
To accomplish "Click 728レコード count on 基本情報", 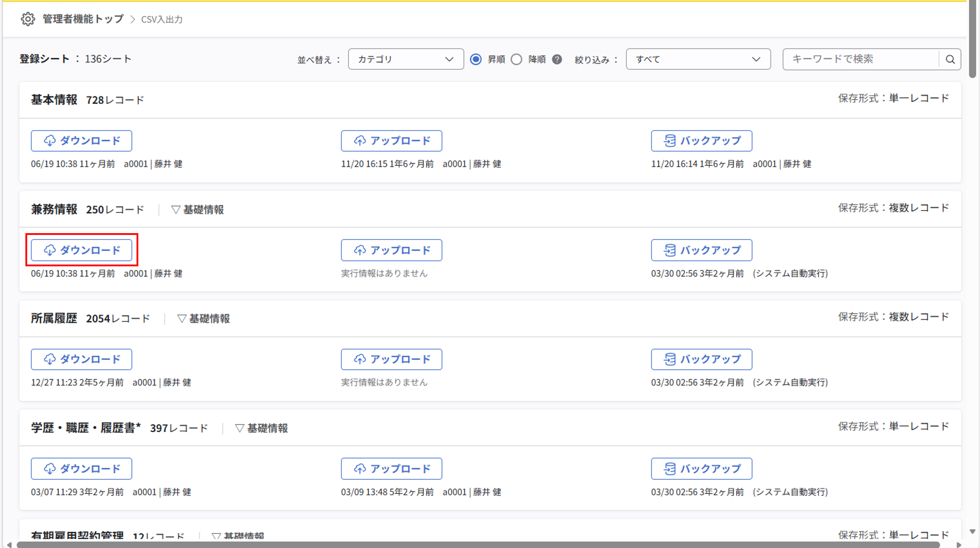I will coord(115,100).
